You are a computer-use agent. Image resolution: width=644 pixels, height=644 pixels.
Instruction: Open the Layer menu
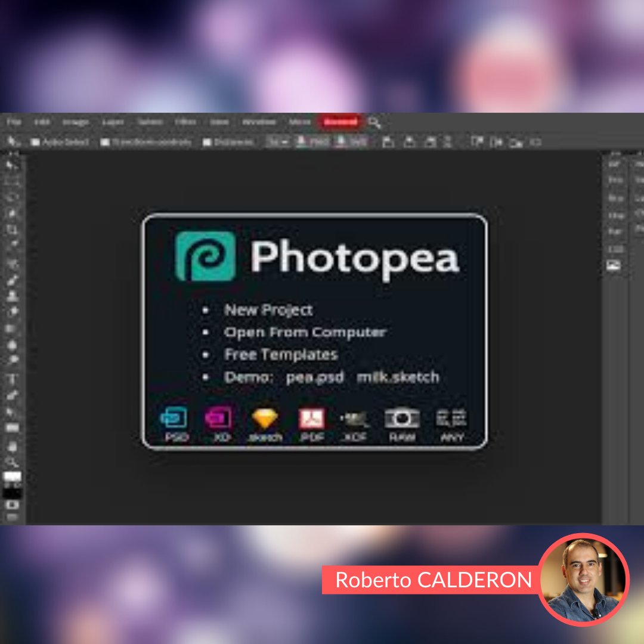(113, 122)
